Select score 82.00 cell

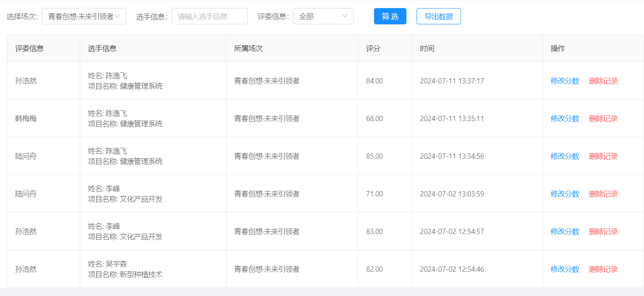point(385,269)
